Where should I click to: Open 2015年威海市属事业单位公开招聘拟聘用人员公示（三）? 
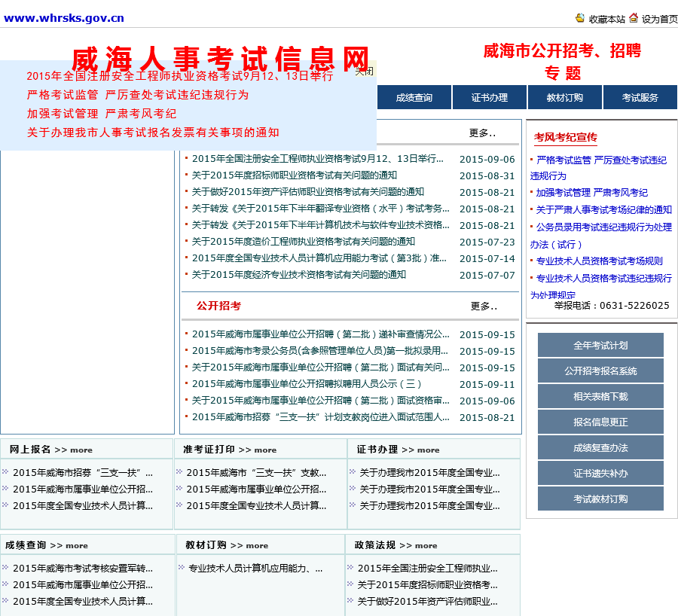(x=307, y=384)
